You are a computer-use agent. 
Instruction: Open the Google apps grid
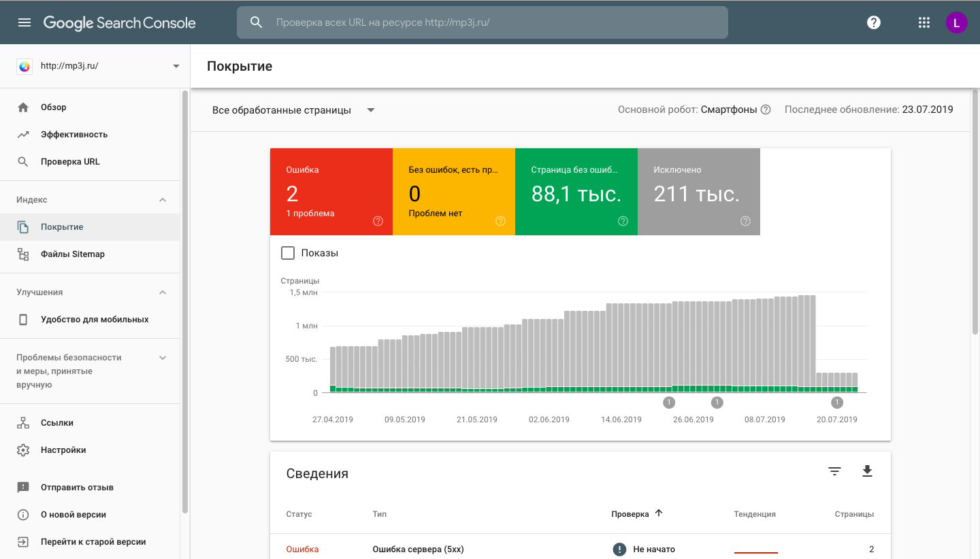point(924,22)
